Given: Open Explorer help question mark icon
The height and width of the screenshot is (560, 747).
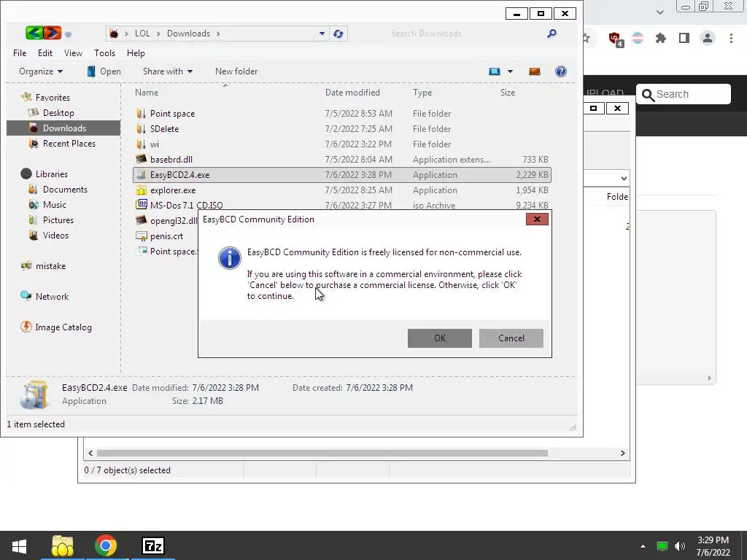Looking at the screenshot, I should (x=561, y=71).
